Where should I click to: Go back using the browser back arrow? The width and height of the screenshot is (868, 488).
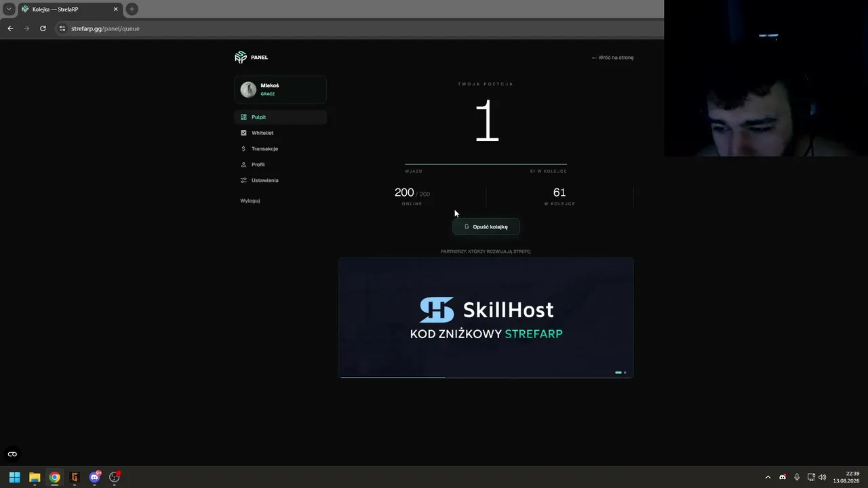coord(10,28)
